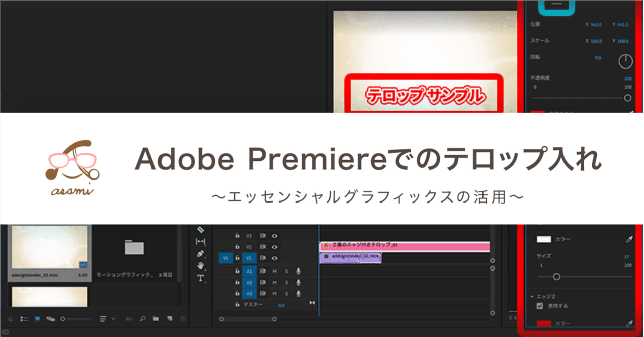Click the master track volume value 0.0
Viewport: 644px width, 337px height.
pyautogui.click(x=281, y=305)
